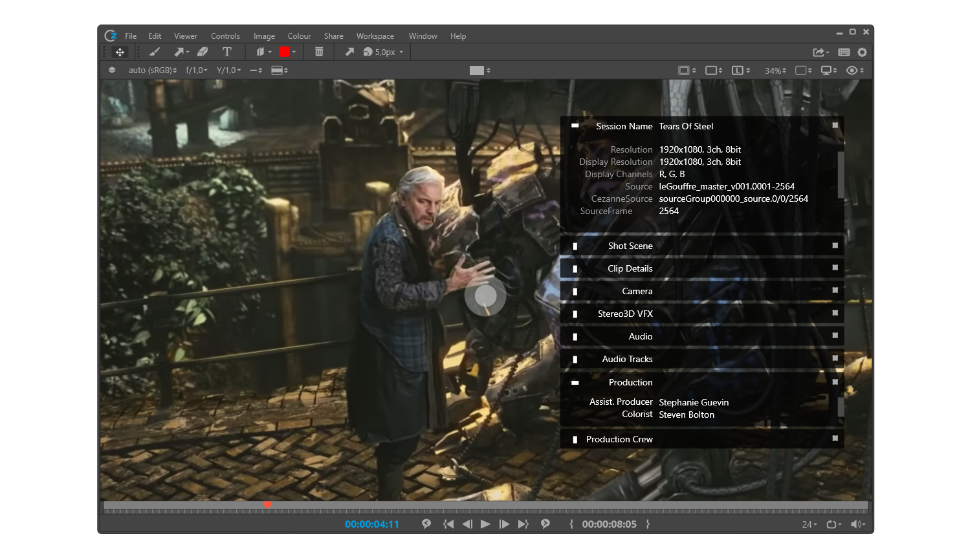The image size is (968, 560).
Task: Click the monitor output icon
Action: pyautogui.click(x=826, y=70)
